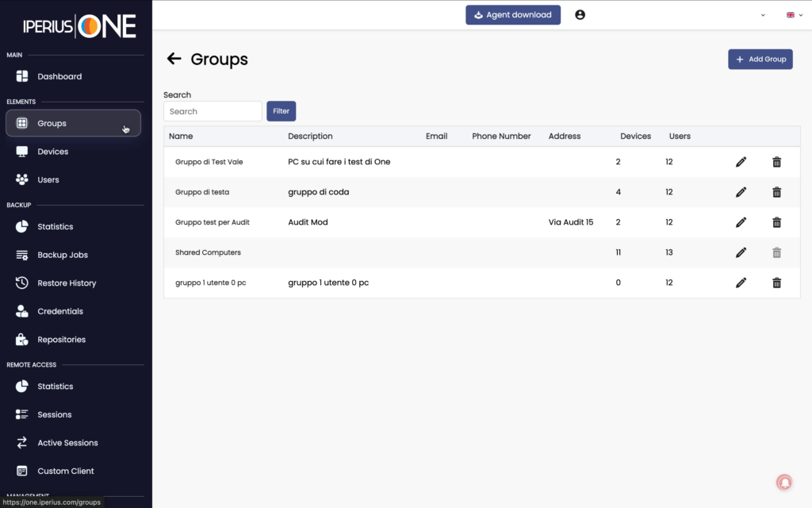Delete gruppo 1 utente 0 pc row
This screenshot has width=812, height=508.
pyautogui.click(x=777, y=283)
